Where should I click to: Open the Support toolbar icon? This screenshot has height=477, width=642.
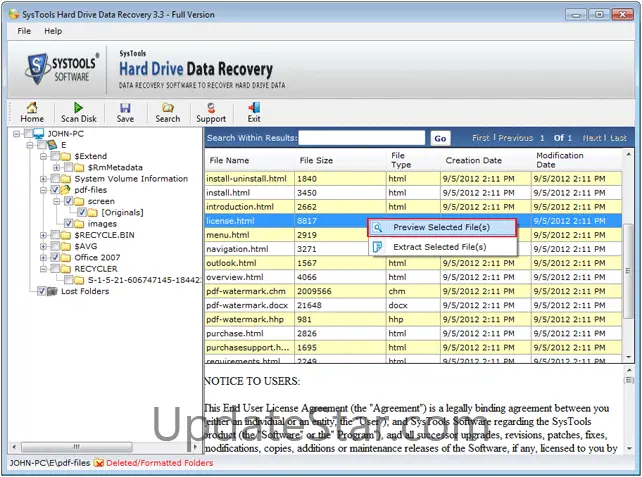click(210, 108)
